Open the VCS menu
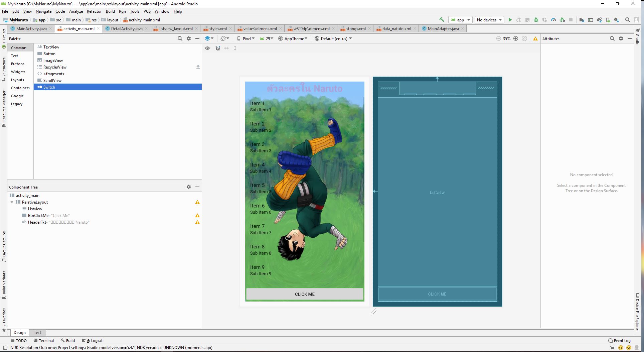644x352 pixels. (147, 11)
